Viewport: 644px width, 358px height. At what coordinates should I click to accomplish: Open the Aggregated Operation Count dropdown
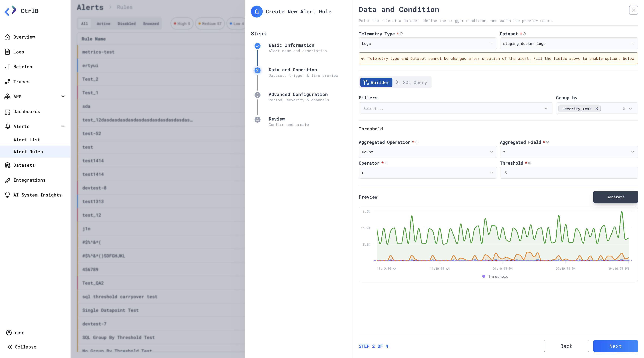[x=427, y=152]
